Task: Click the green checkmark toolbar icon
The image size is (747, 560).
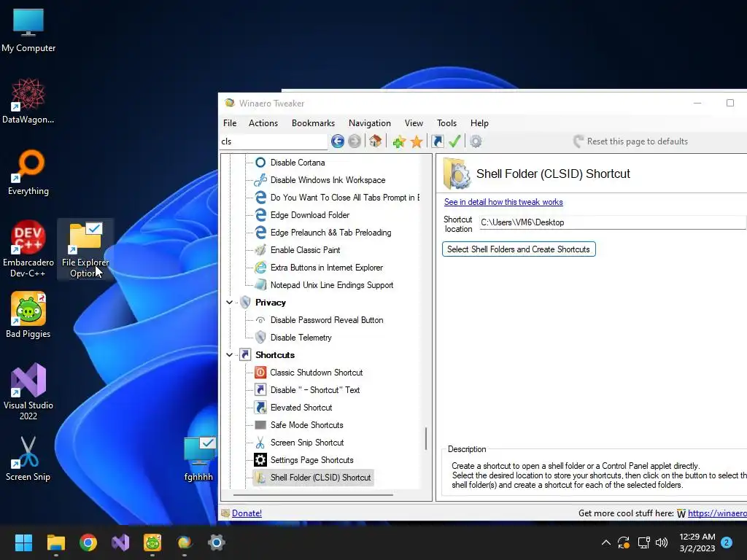Action: pyautogui.click(x=454, y=141)
